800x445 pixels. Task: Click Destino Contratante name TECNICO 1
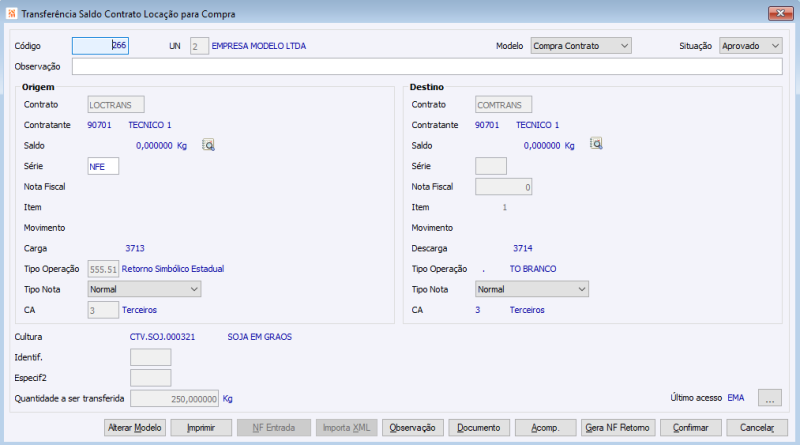[x=537, y=125]
